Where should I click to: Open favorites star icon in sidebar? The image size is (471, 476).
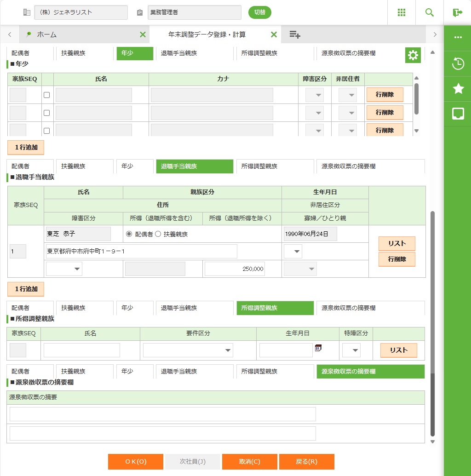[458, 89]
